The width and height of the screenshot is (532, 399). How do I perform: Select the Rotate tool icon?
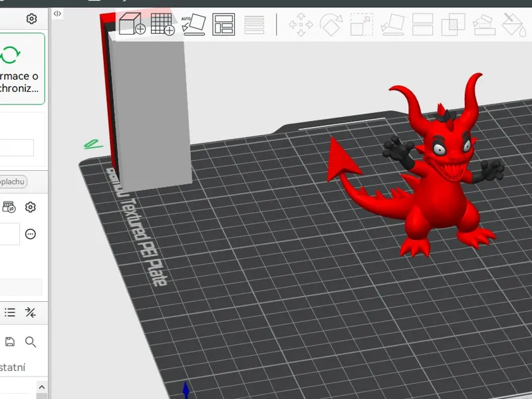[x=331, y=25]
